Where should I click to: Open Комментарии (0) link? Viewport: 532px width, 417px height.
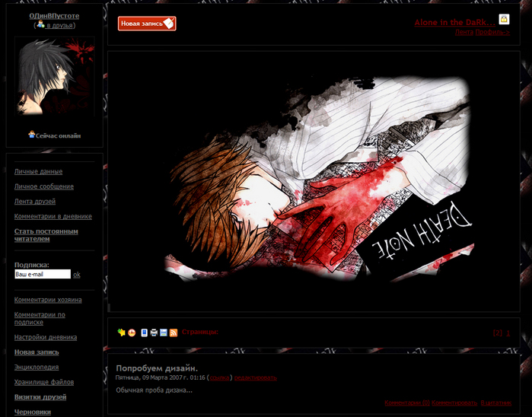pyautogui.click(x=407, y=403)
